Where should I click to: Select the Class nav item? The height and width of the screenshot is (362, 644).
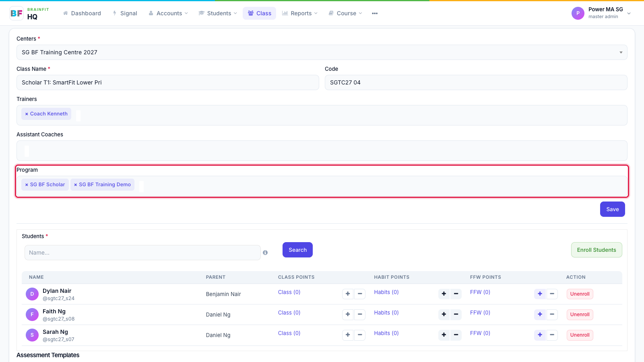tap(260, 13)
